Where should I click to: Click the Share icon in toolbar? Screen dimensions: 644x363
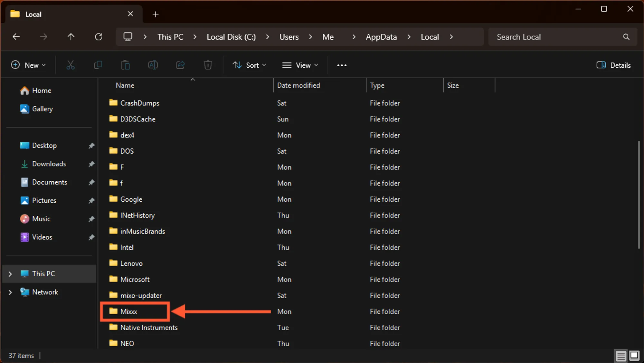(x=180, y=65)
